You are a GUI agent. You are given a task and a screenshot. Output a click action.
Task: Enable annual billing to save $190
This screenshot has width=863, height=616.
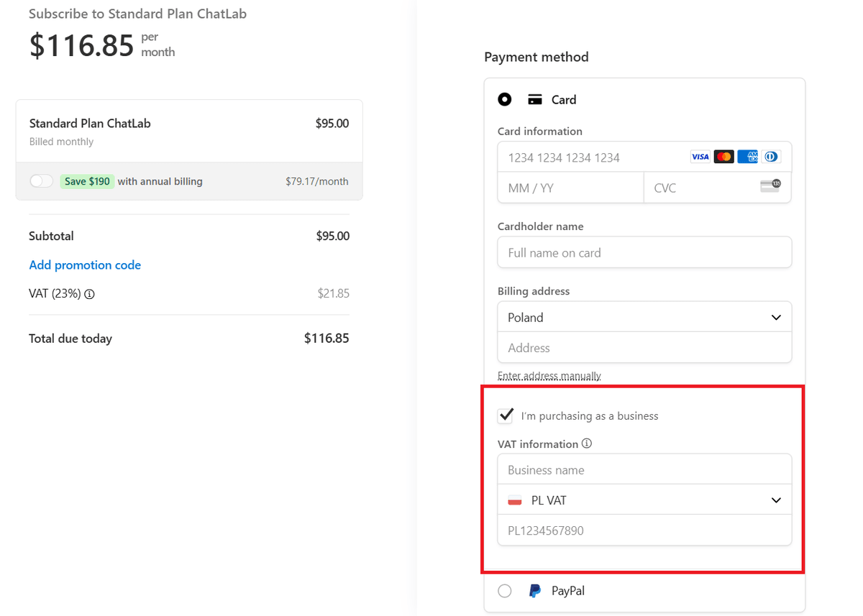pyautogui.click(x=41, y=181)
